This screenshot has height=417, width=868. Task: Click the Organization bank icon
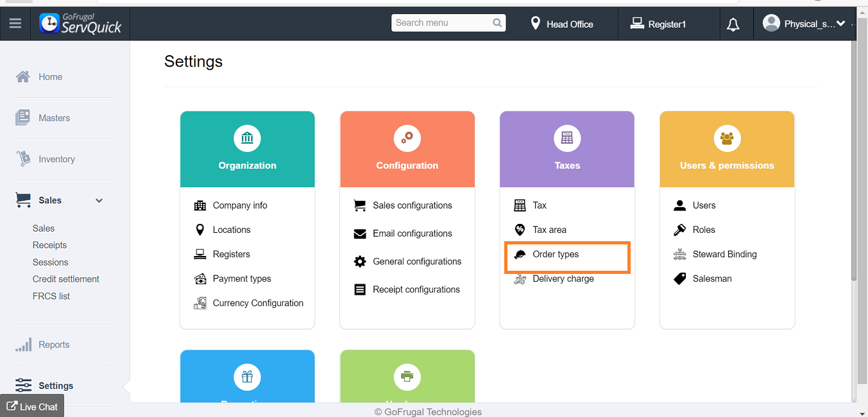tap(247, 138)
